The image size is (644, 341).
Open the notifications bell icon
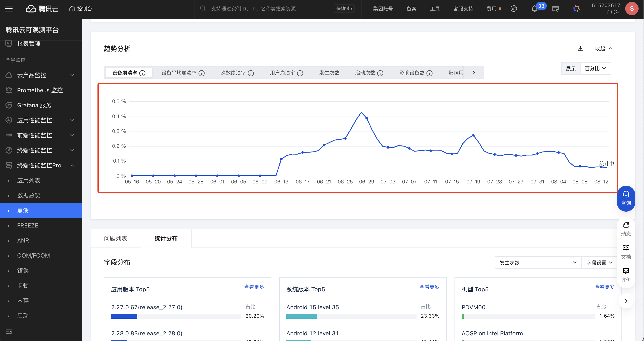click(534, 9)
